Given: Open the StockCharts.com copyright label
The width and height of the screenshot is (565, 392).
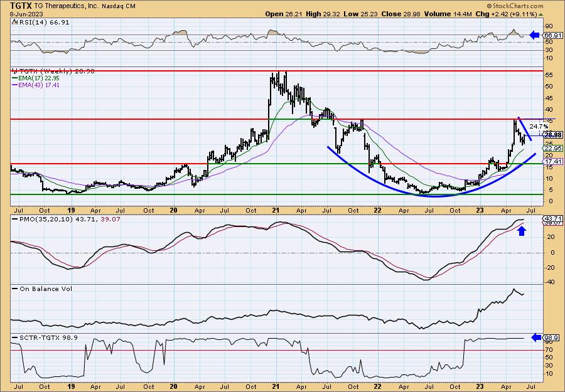Looking at the screenshot, I should [x=515, y=6].
